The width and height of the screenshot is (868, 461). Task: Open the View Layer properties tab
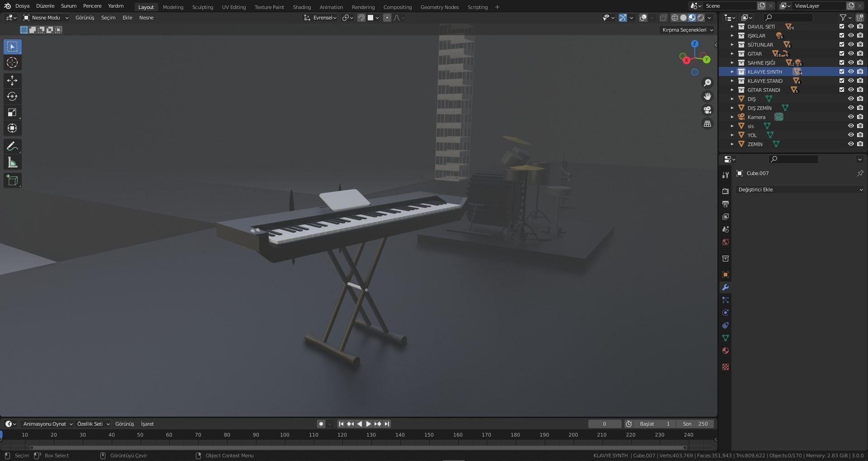(x=726, y=217)
